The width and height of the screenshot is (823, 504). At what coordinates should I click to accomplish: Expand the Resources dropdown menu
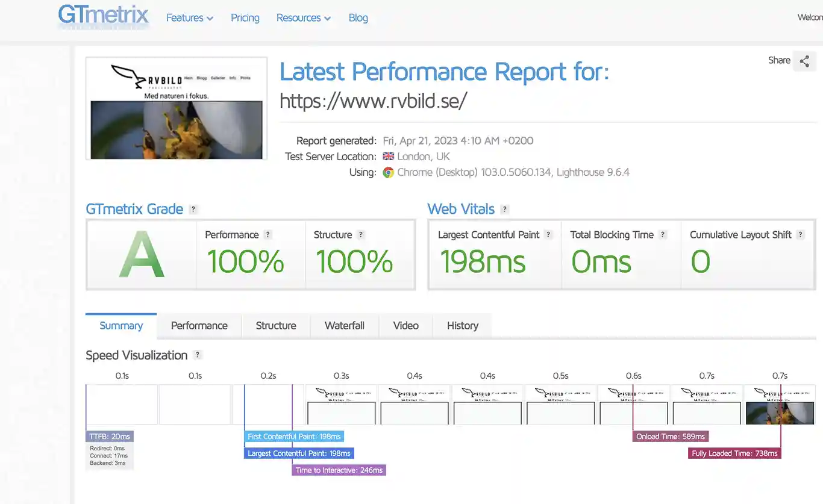click(x=304, y=18)
